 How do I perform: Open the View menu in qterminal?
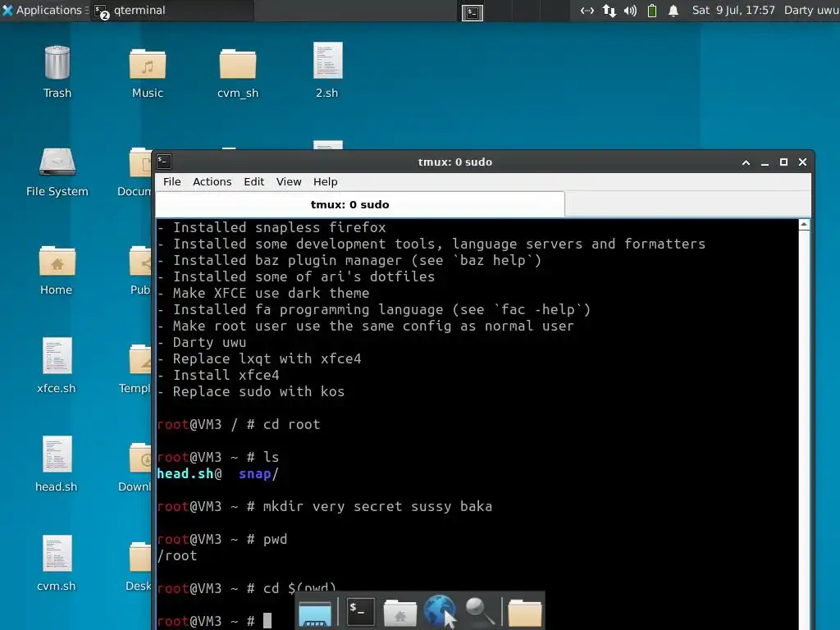pyautogui.click(x=289, y=181)
